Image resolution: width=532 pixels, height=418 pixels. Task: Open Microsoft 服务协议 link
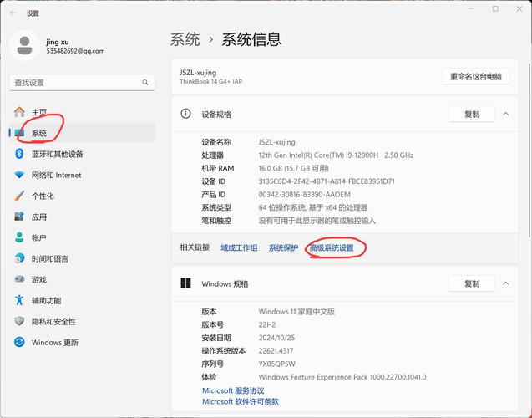[233, 390]
